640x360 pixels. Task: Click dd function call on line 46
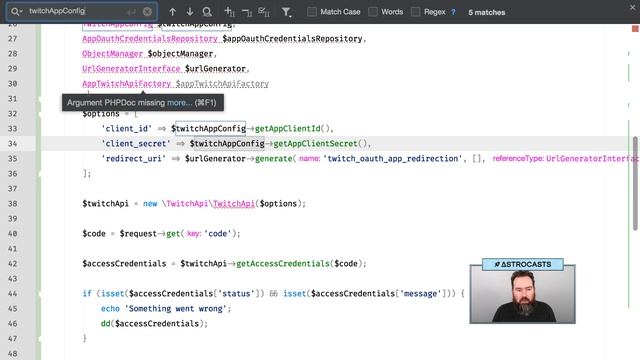pos(105,324)
